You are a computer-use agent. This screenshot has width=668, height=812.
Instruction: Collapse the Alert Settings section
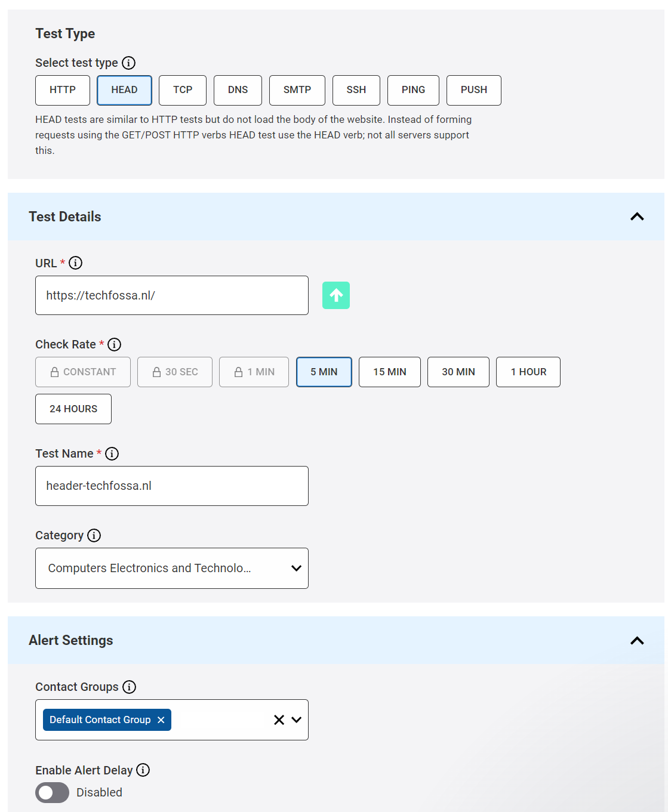click(x=637, y=640)
